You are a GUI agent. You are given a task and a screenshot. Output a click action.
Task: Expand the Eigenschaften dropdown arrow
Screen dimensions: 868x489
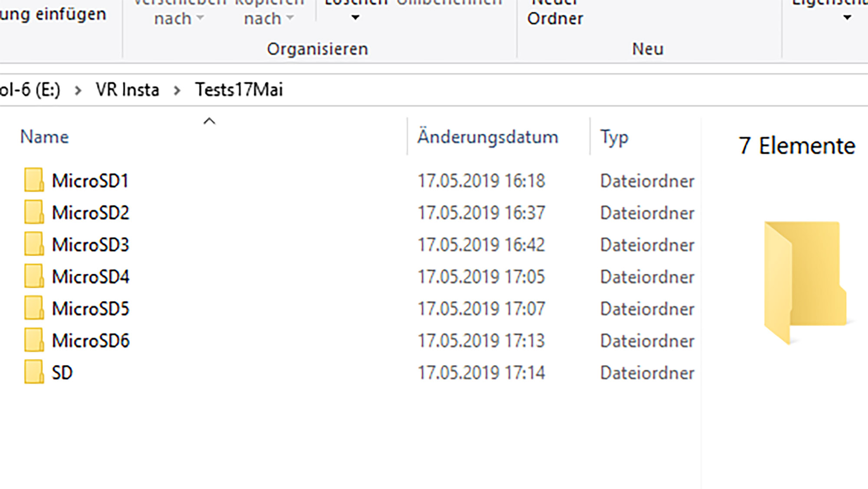(x=847, y=18)
